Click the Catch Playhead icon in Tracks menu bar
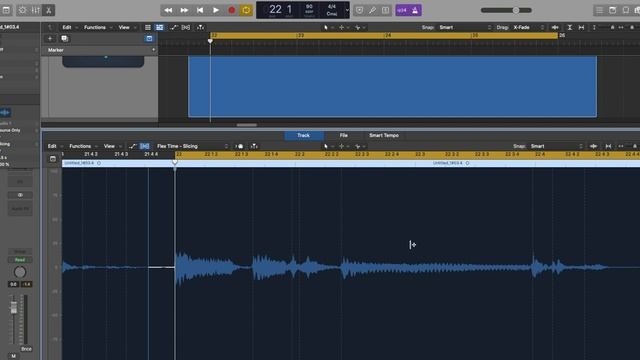Screen dimensions: 640x360 [x=200, y=27]
